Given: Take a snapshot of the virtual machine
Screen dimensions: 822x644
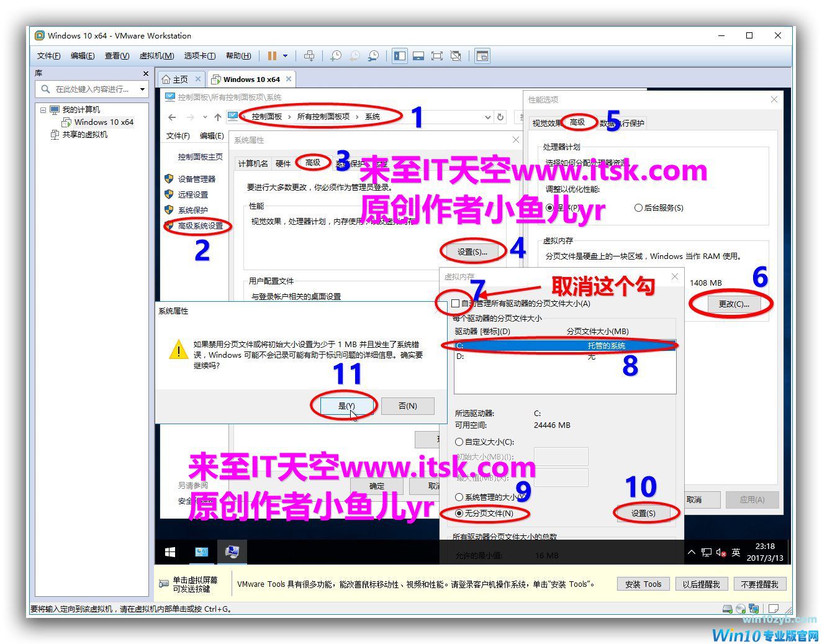Looking at the screenshot, I should tap(336, 56).
